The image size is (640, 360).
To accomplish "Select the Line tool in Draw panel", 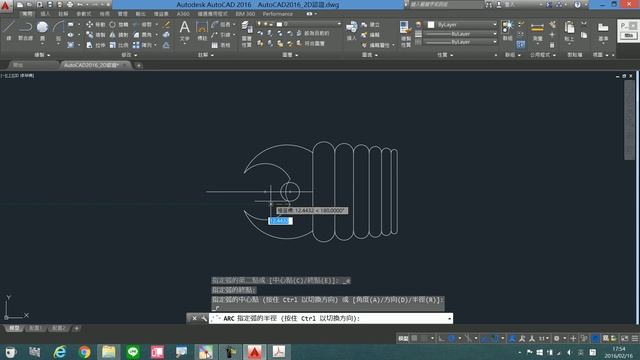I will point(8,27).
